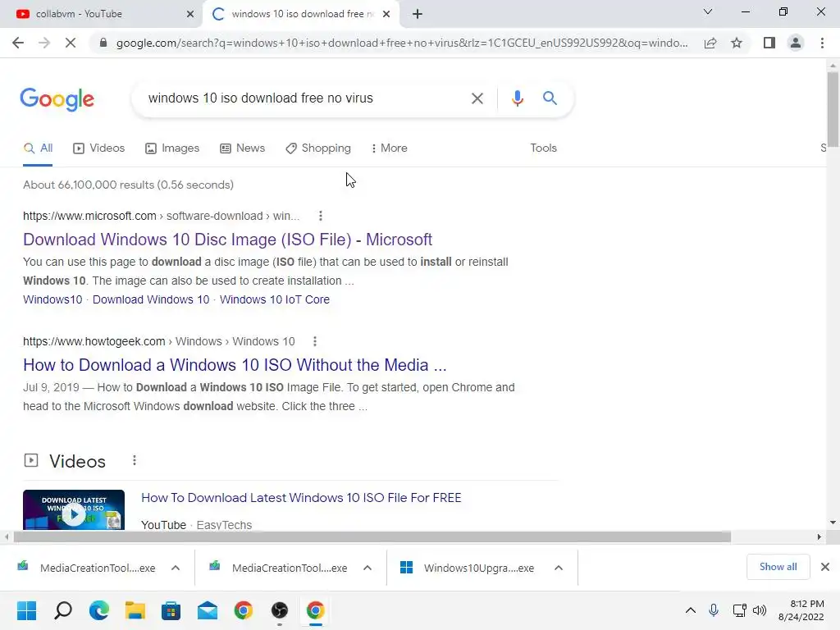This screenshot has width=840, height=630.
Task: Switch to active Chrome window in taskbar
Action: pyautogui.click(x=316, y=610)
